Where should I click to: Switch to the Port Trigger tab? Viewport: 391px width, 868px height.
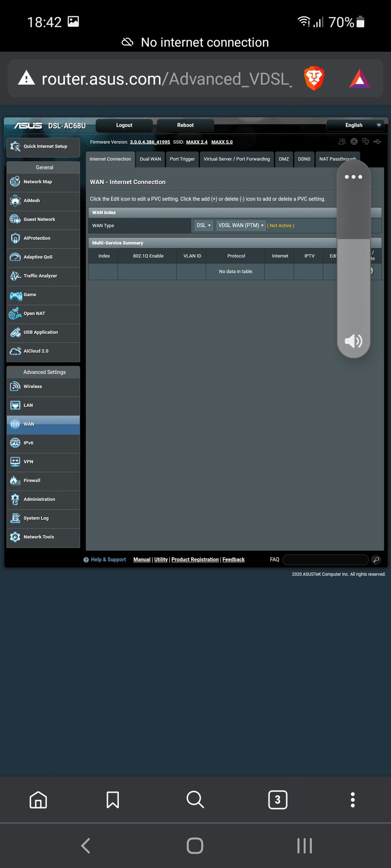click(182, 159)
